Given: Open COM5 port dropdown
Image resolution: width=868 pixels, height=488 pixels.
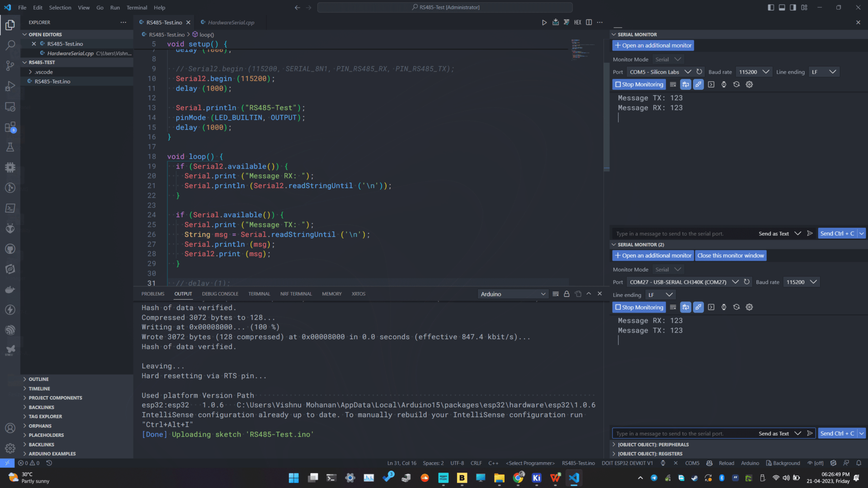Looking at the screenshot, I should 660,72.
